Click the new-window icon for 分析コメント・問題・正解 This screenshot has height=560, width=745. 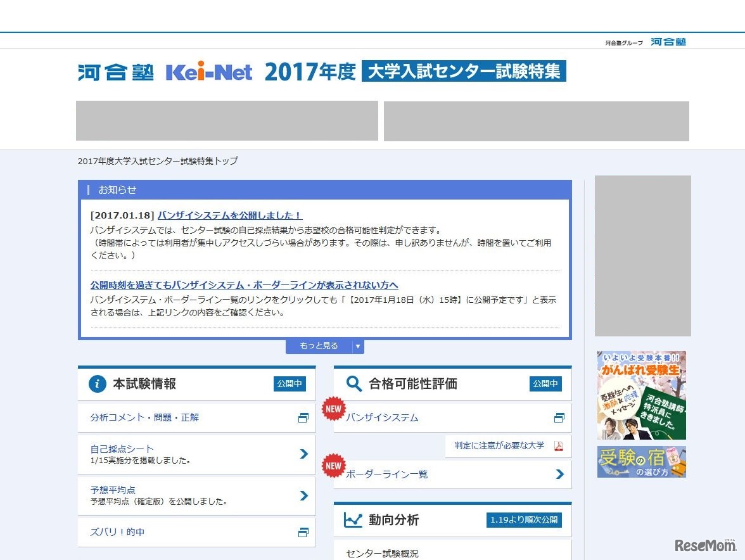[x=303, y=417]
